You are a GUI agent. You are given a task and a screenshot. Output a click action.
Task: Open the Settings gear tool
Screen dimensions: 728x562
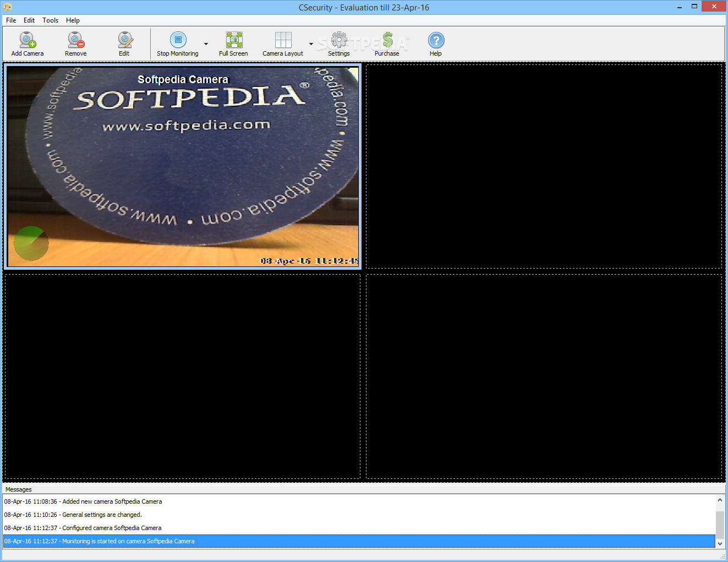[x=339, y=44]
